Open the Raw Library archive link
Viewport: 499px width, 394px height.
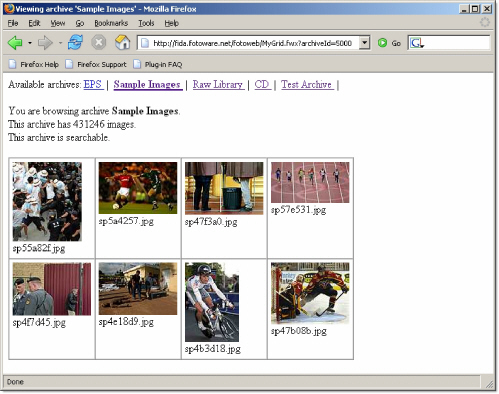(218, 84)
